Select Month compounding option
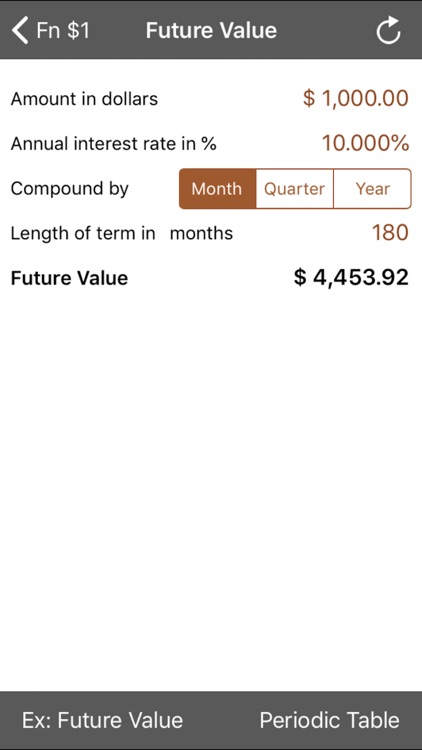 pyautogui.click(x=218, y=188)
